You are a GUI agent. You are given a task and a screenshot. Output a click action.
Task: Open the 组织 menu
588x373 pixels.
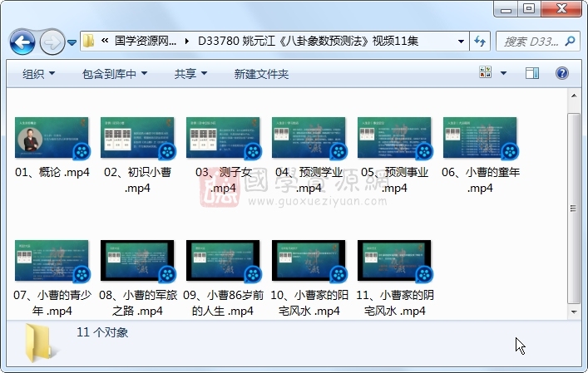tap(38, 74)
